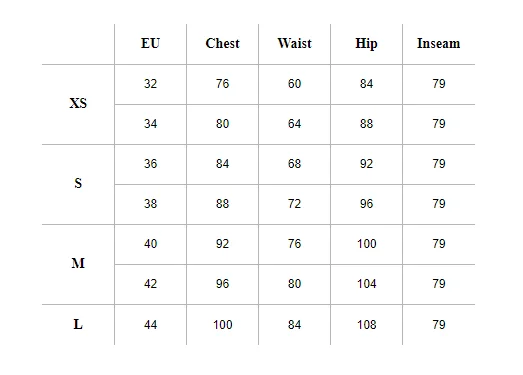Select hip value 104 cell

367,284
